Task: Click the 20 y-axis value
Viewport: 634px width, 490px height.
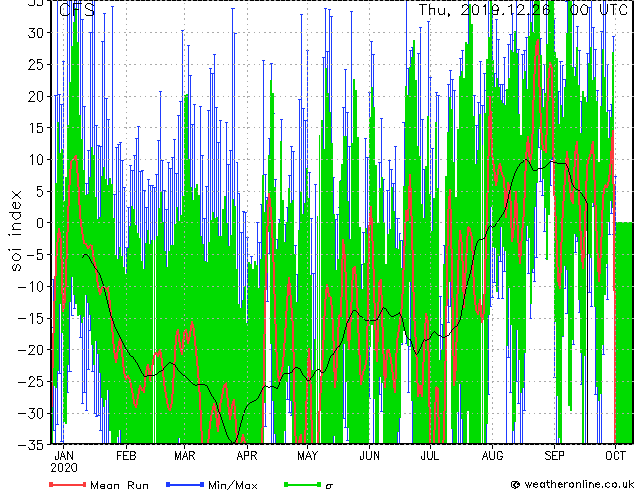Action: pos(36,96)
